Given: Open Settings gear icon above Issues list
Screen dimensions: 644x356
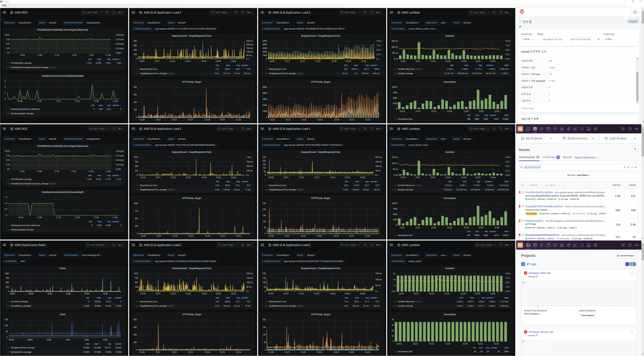Looking at the screenshot, I should pos(595,129).
